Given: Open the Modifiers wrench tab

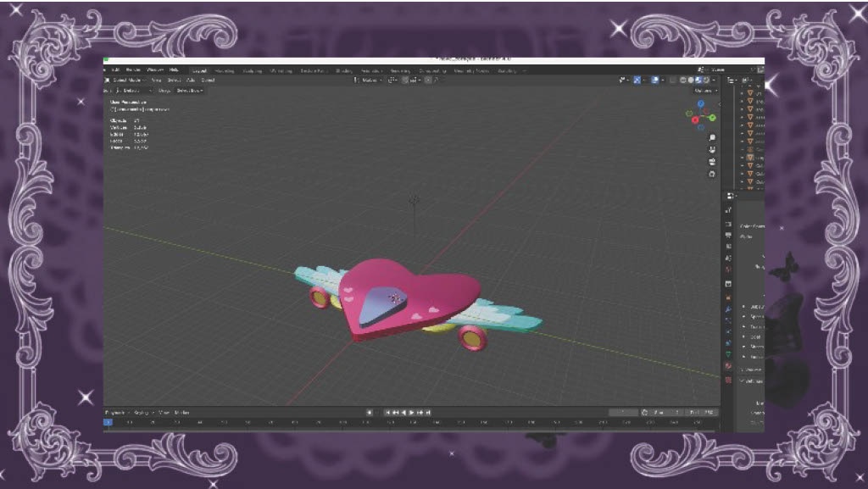Looking at the screenshot, I should tap(728, 308).
